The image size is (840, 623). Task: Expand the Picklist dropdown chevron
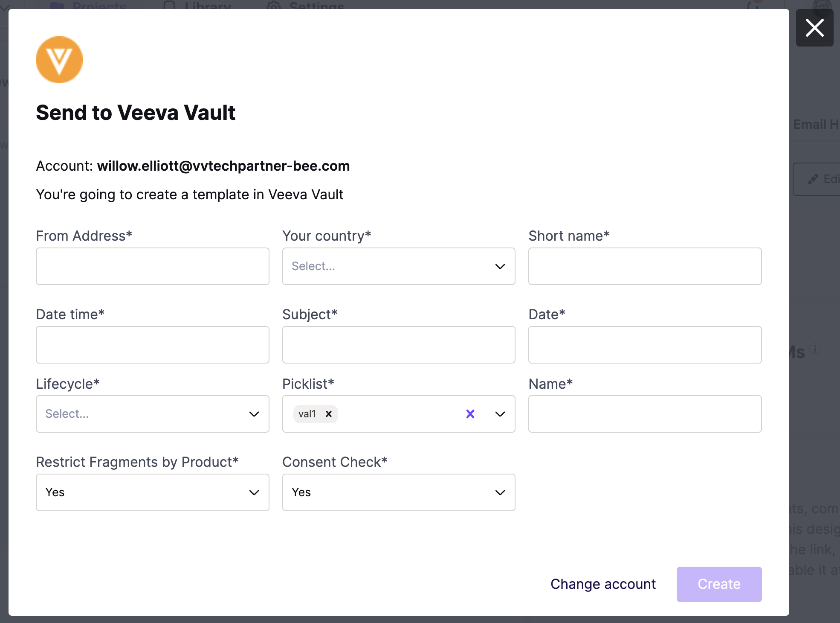pyautogui.click(x=500, y=414)
